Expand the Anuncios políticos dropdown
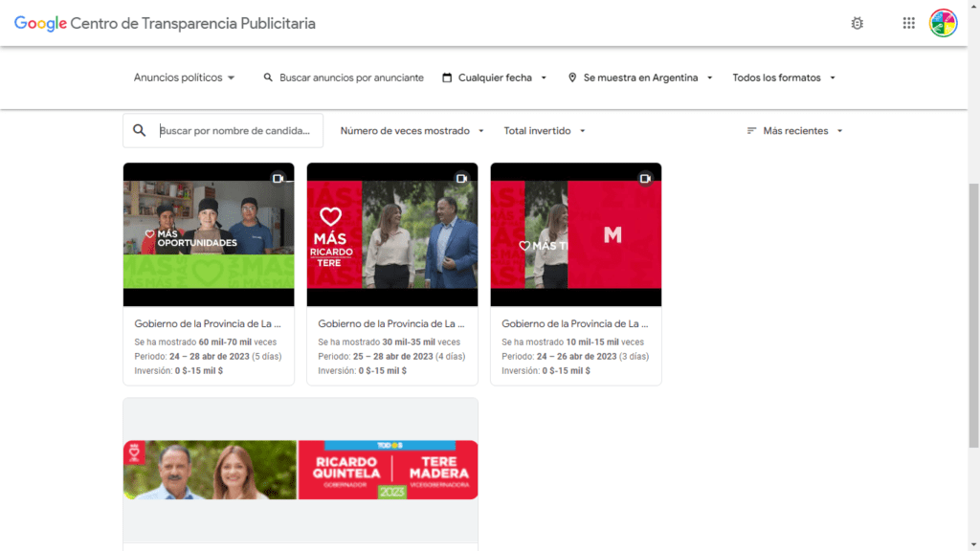This screenshot has width=980, height=551. coord(185,77)
